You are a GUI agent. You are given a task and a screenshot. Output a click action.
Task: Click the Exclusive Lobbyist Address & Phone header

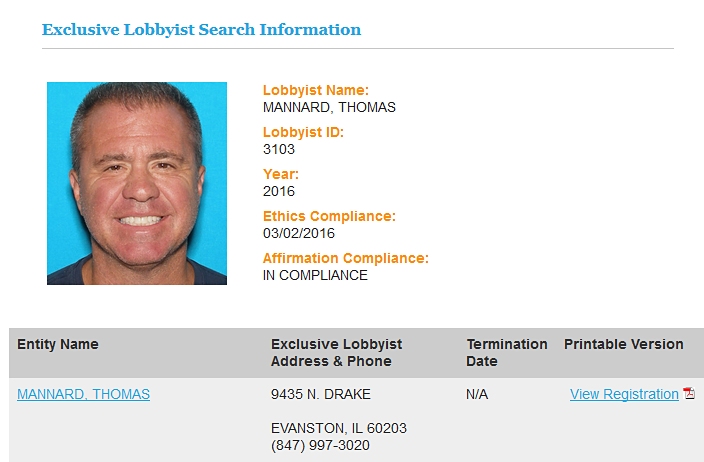click(336, 352)
